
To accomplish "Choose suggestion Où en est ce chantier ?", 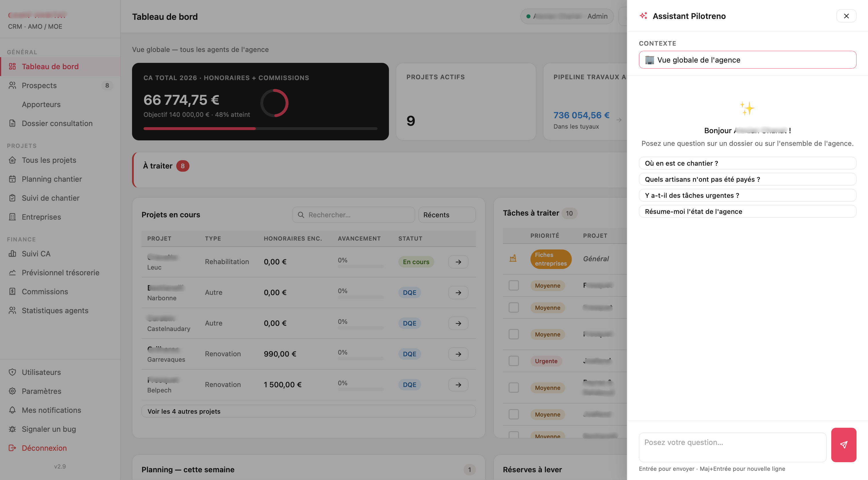I will 747,163.
